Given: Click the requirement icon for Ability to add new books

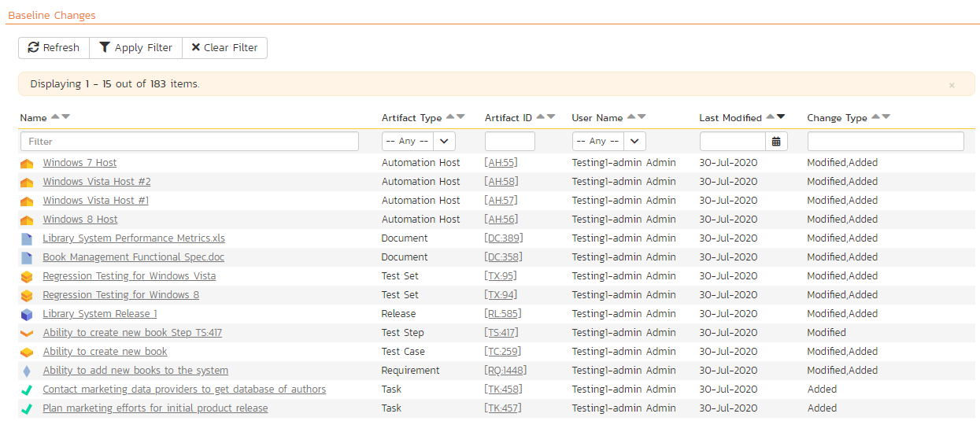Looking at the screenshot, I should 27,371.
